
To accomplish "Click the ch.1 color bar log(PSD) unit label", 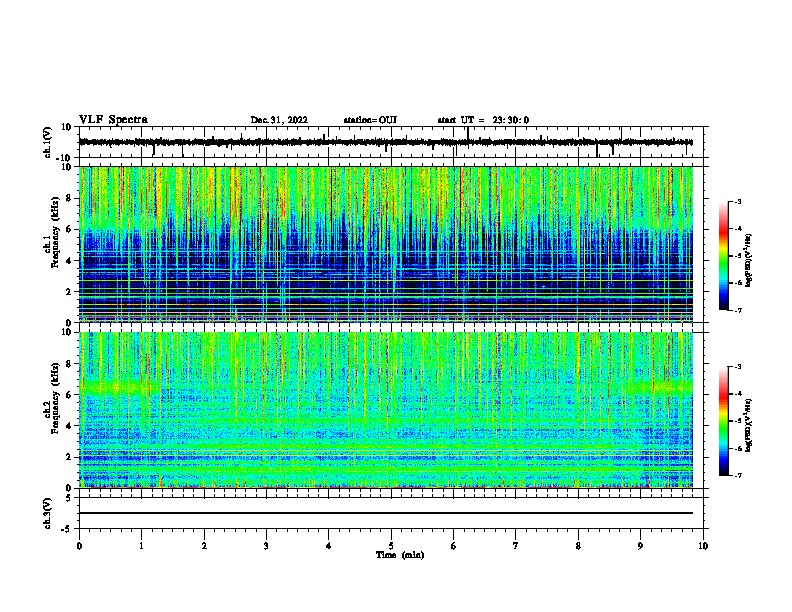I will [x=748, y=260].
